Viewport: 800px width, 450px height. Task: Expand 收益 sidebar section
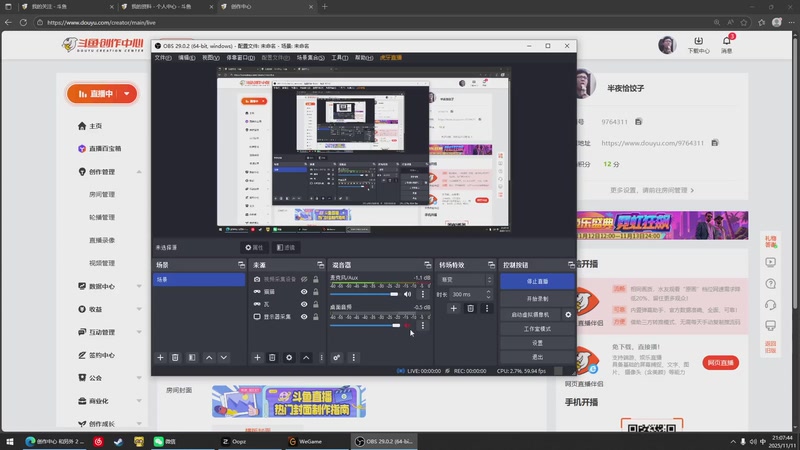(x=139, y=309)
